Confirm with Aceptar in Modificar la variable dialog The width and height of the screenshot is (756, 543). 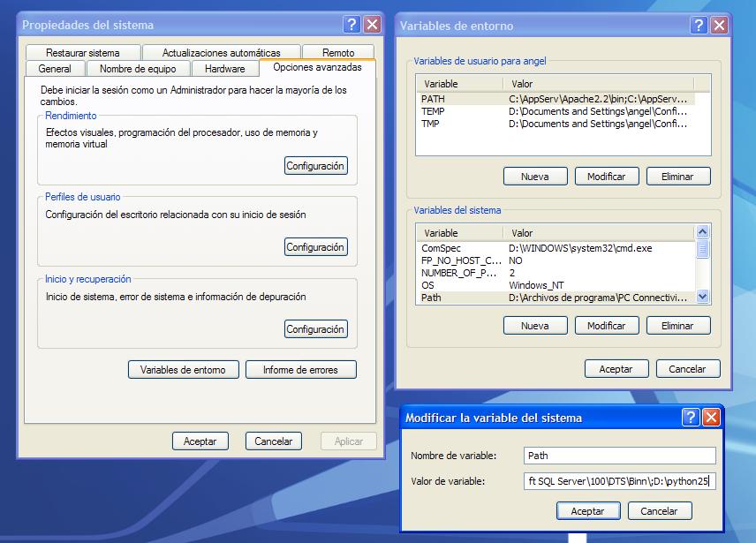coord(588,510)
